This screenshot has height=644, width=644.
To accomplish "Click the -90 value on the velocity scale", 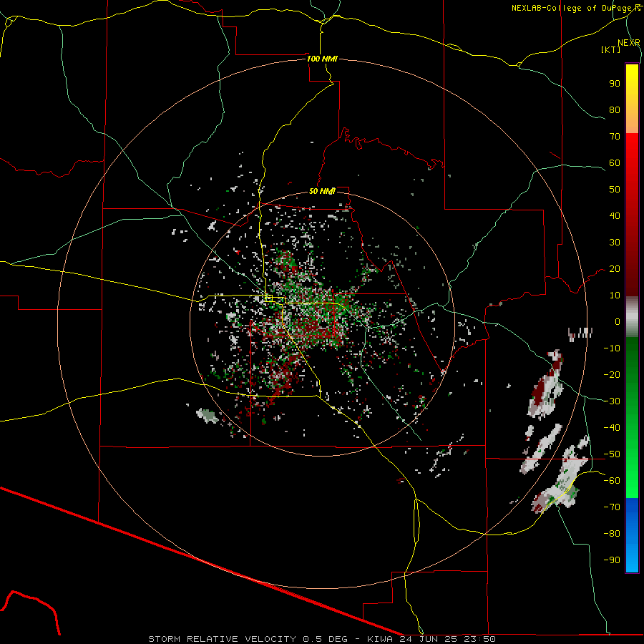I will click(x=612, y=560).
